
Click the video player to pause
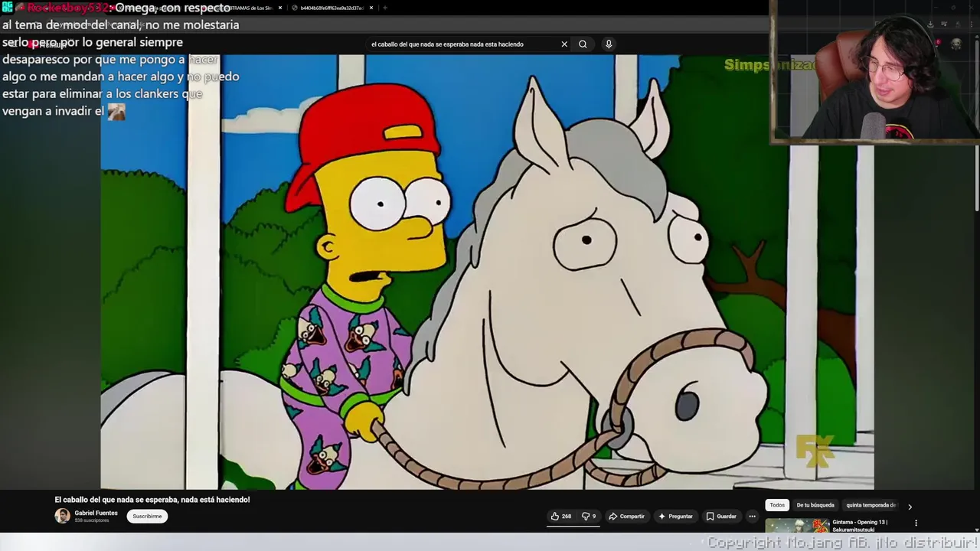coord(487,272)
